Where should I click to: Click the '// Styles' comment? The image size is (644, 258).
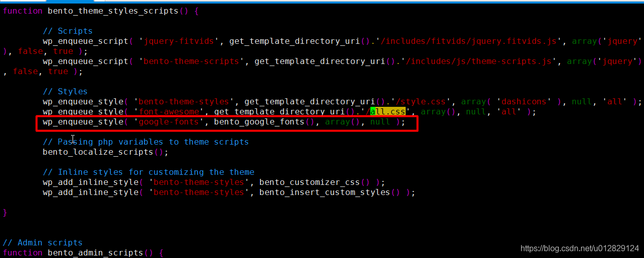click(x=65, y=92)
